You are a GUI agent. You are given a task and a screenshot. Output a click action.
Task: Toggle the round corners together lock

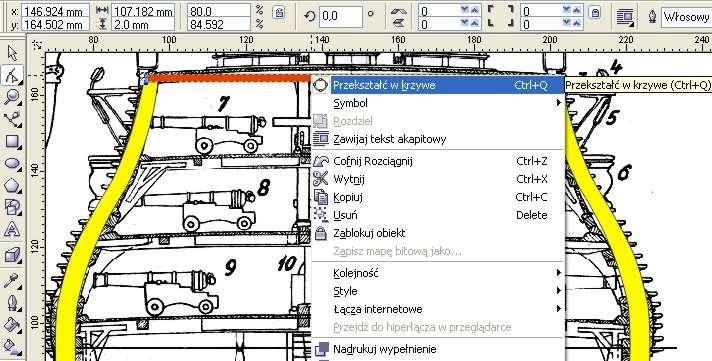coord(595,13)
